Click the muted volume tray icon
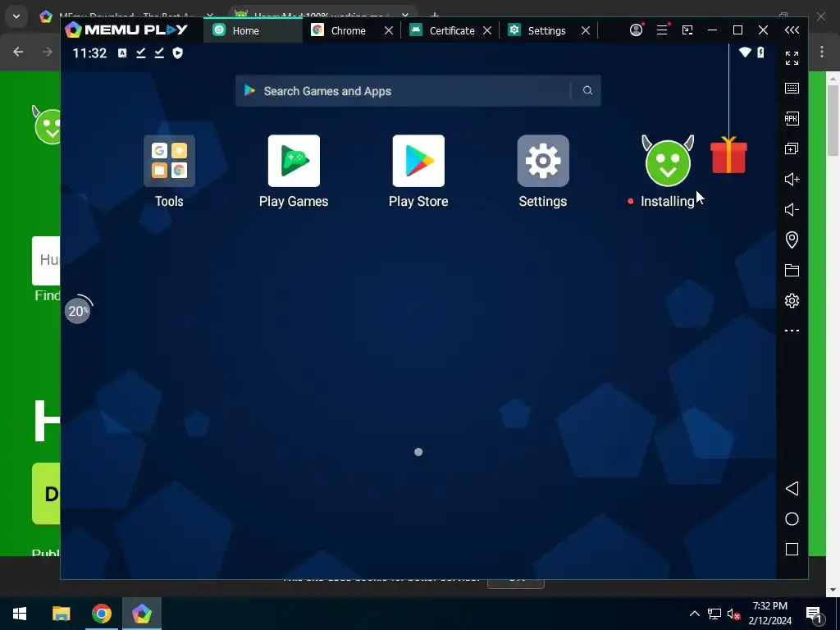Screen dimensions: 840x630 pos(734,614)
